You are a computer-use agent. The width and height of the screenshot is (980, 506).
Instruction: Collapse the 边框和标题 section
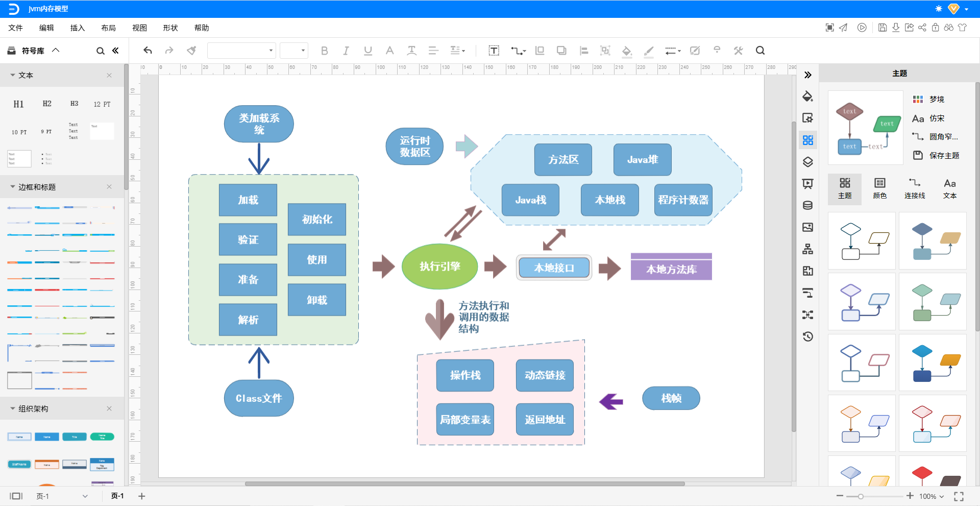click(13, 187)
